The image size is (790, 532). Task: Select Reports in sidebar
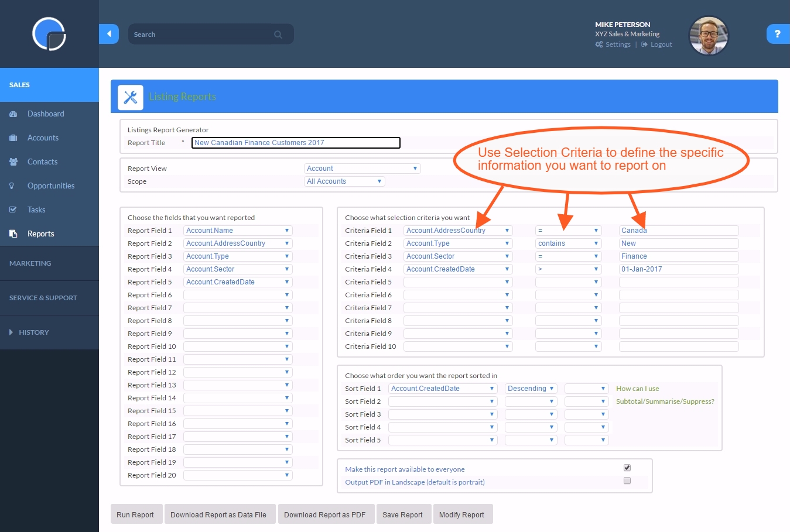(40, 234)
